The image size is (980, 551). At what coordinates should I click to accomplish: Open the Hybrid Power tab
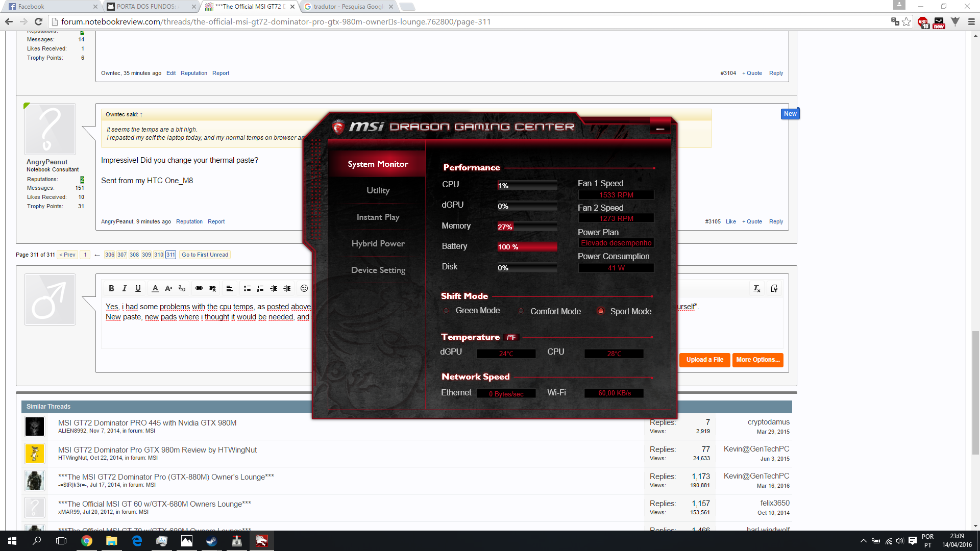coord(378,243)
